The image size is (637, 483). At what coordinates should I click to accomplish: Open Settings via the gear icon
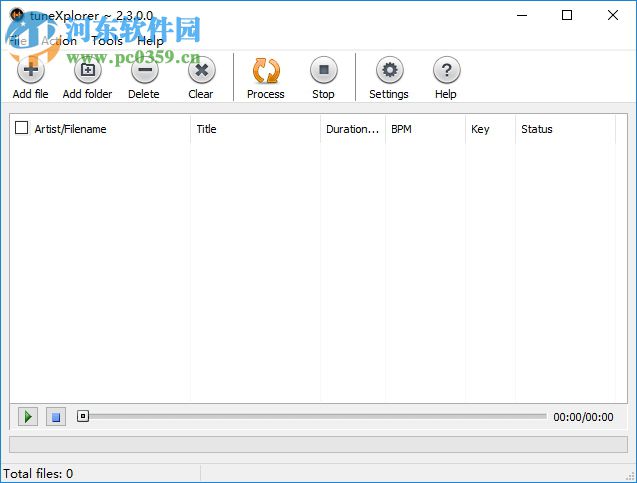tap(390, 70)
